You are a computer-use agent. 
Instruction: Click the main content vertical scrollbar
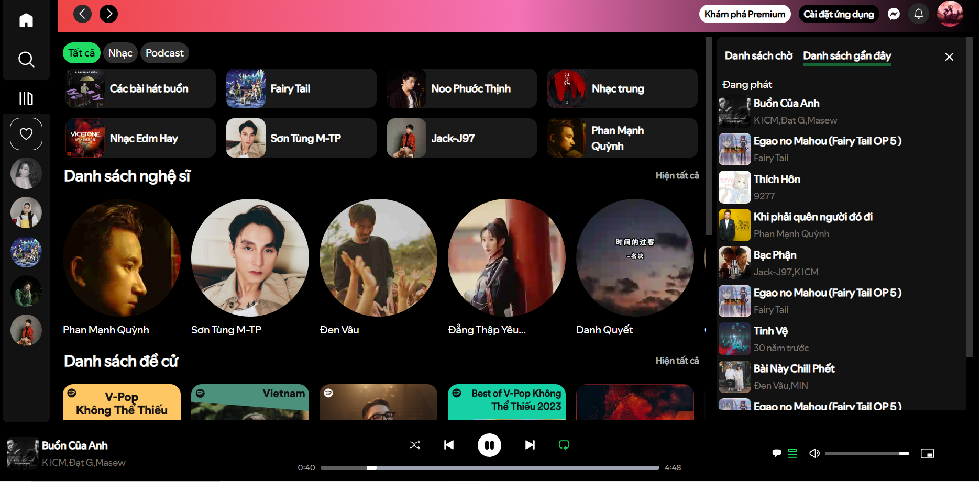[x=709, y=136]
